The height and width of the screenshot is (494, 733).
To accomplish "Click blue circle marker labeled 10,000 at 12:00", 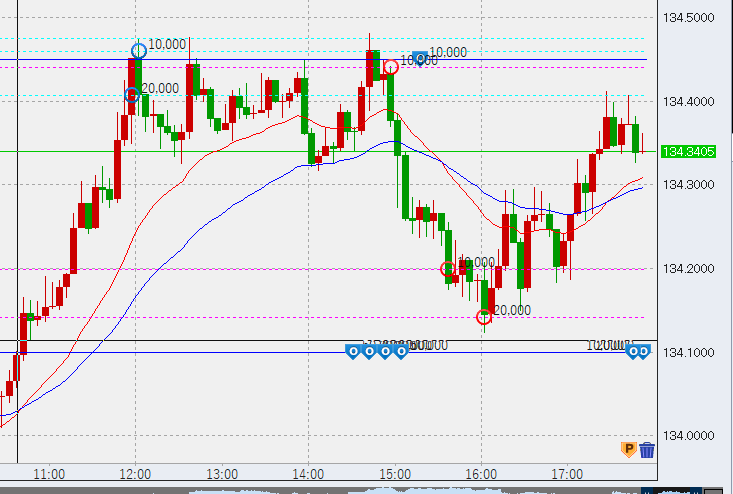I will coord(139,49).
